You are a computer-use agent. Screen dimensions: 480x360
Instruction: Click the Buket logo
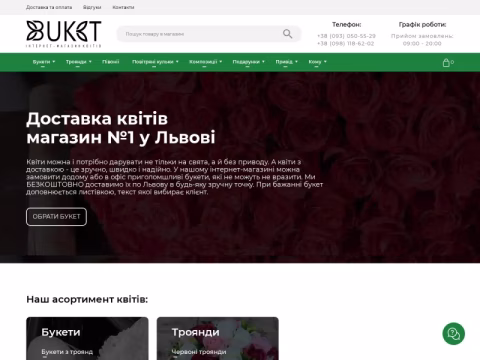point(64,34)
